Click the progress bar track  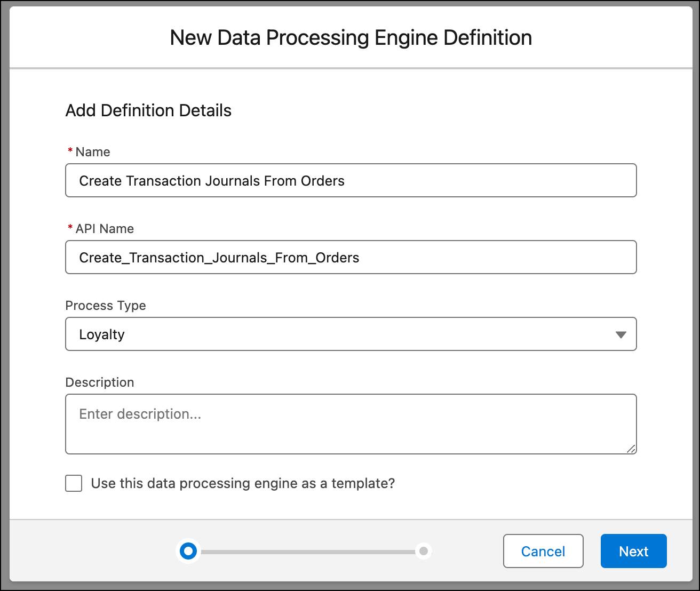(x=305, y=551)
